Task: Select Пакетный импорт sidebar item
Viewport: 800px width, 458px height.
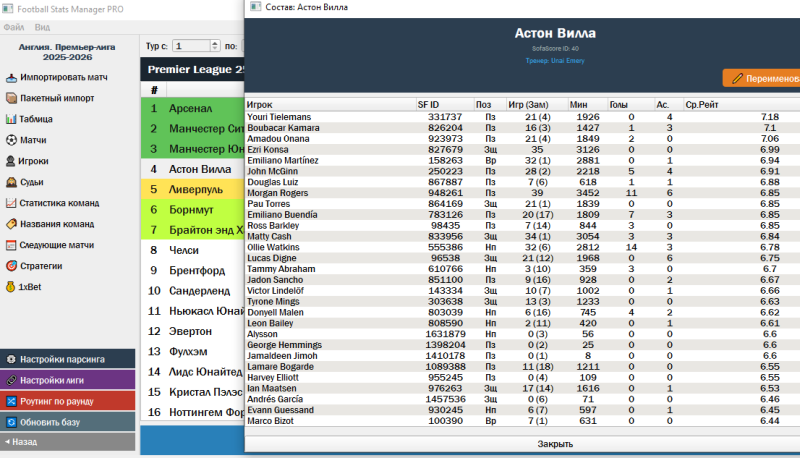Action: [57, 98]
